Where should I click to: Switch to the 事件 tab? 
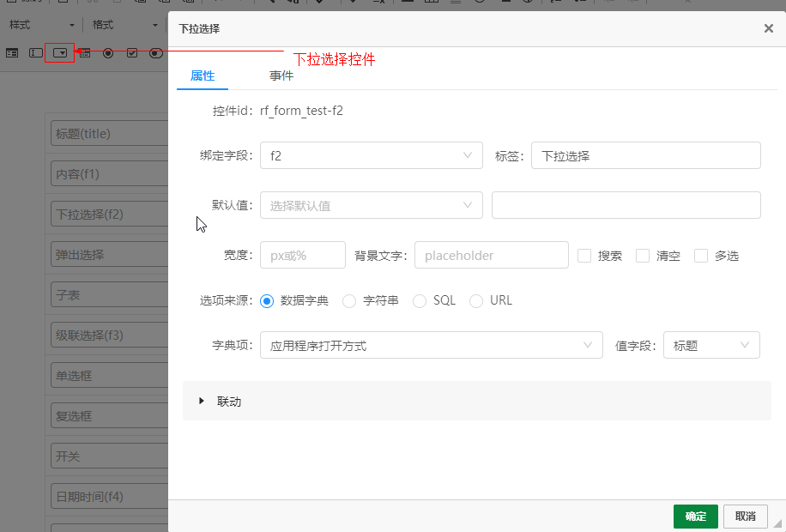[281, 76]
